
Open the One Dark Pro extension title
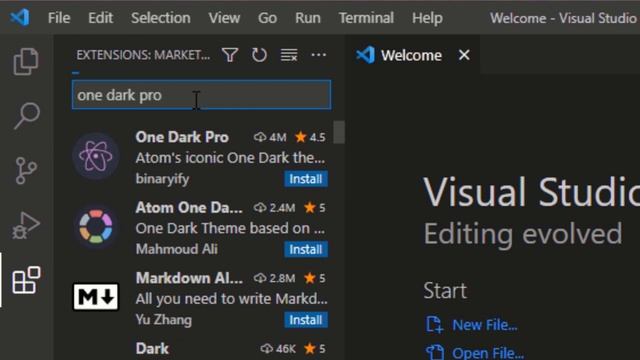[x=182, y=137]
